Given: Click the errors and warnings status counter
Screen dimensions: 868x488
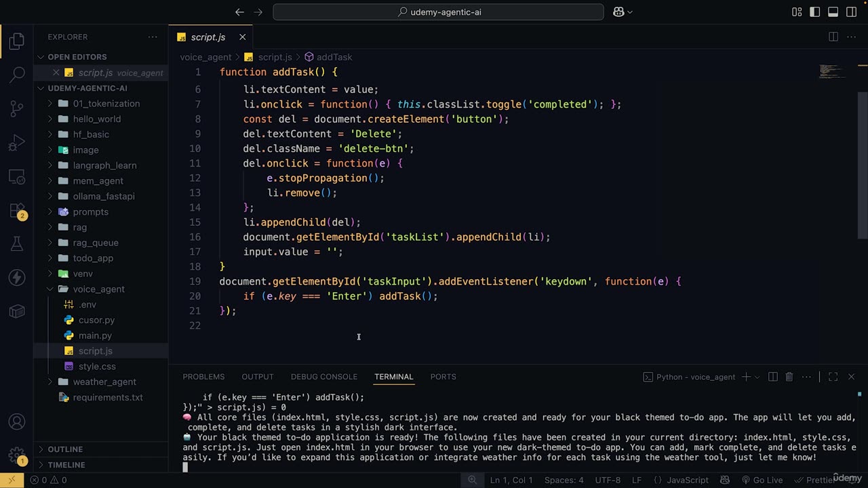Looking at the screenshot, I should (49, 480).
